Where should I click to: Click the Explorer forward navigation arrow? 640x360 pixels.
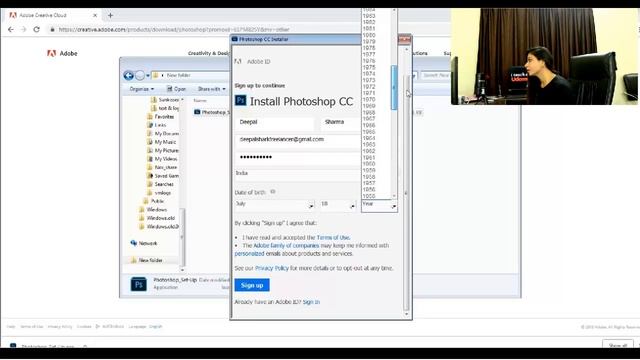[140, 76]
